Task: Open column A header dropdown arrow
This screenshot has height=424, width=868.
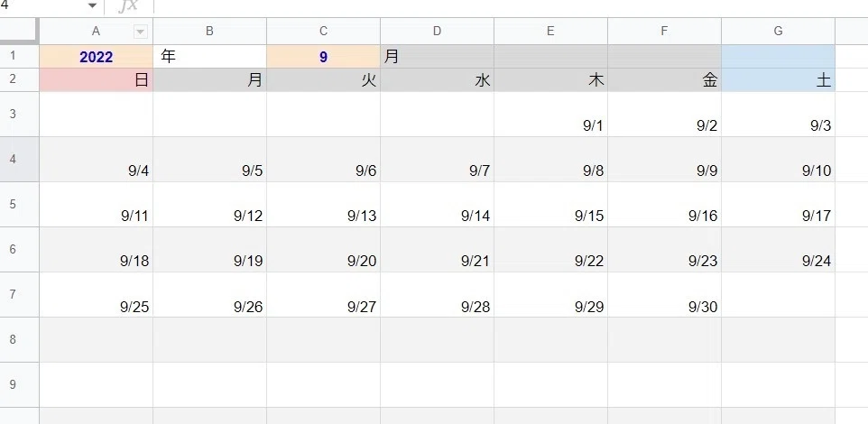Action: (x=141, y=32)
